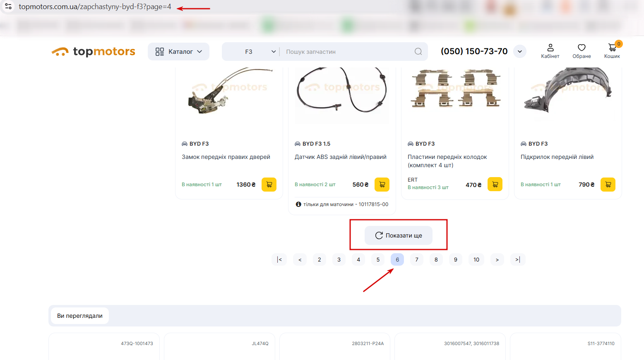Open Підкрилок передній лівий product link
644x360 pixels.
[x=557, y=157]
